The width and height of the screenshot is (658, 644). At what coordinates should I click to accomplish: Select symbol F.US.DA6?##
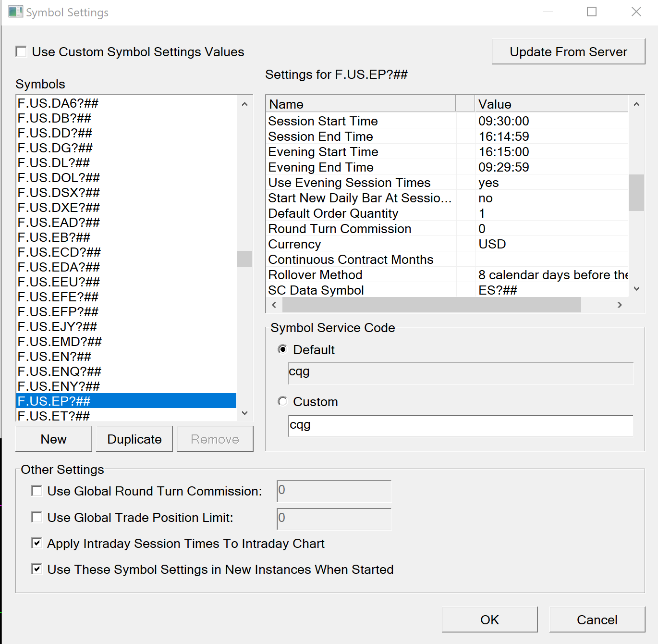pyautogui.click(x=126, y=103)
